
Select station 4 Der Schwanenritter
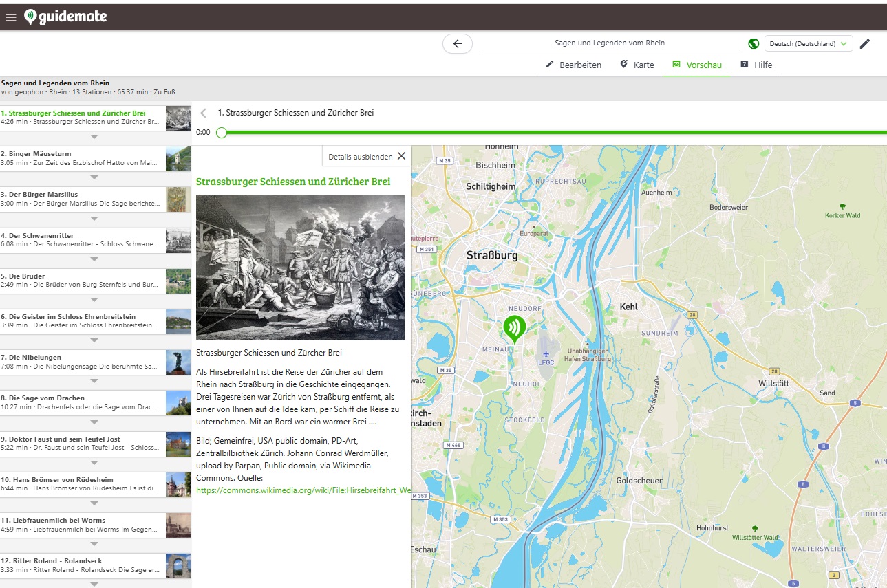tap(95, 239)
